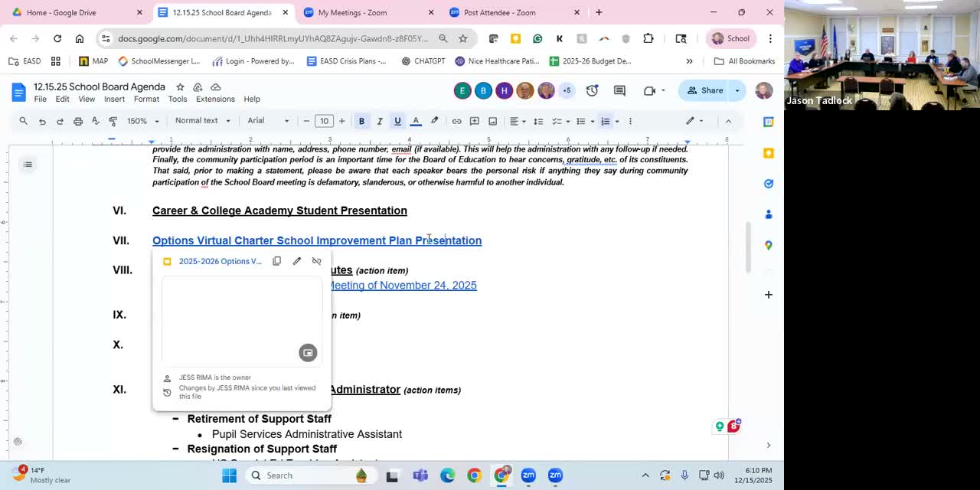Viewport: 980px width, 490px height.
Task: Click the Options Virtual Charter School Improvement Plan link
Action: 317,240
